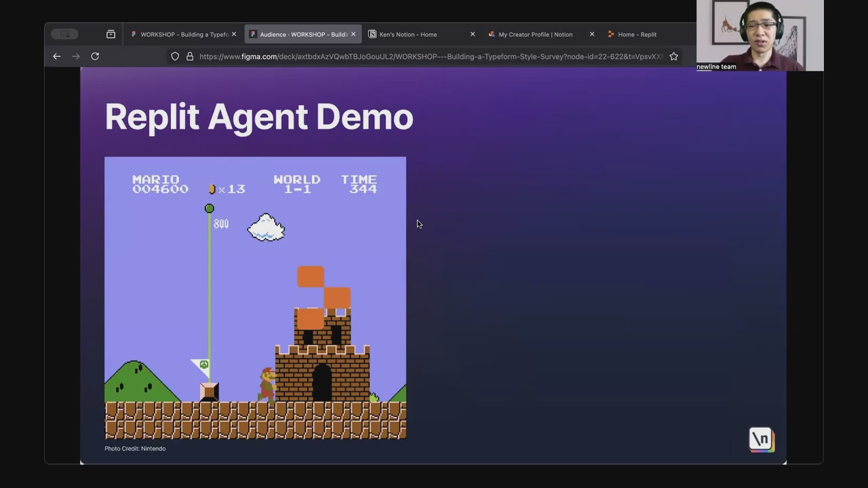Close the Audience - WORKSHOP tab
This screenshot has height=488, width=868.
pyautogui.click(x=353, y=34)
